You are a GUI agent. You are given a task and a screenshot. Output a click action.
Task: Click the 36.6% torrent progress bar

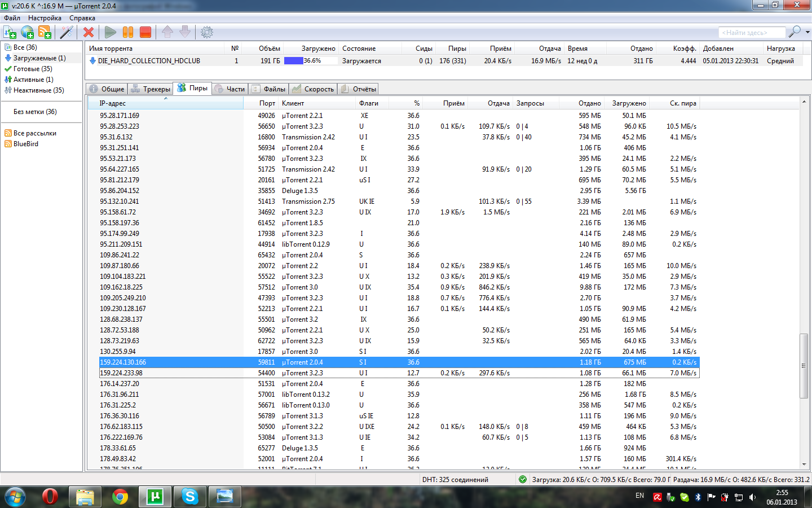(311, 61)
